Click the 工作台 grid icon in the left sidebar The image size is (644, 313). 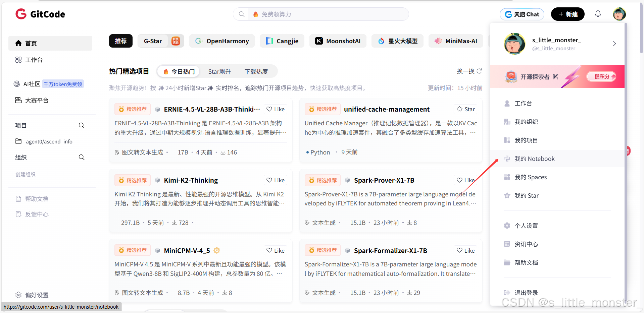pos(18,60)
